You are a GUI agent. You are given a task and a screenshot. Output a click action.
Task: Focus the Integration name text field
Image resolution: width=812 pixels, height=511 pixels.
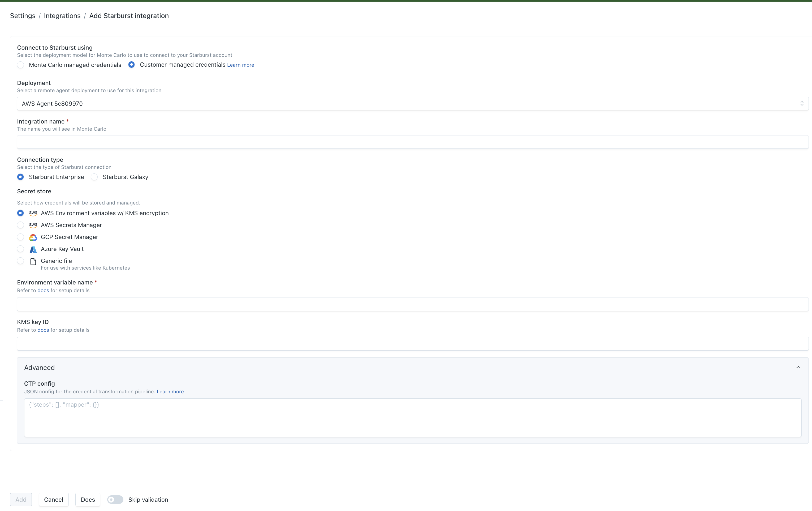coord(412,142)
